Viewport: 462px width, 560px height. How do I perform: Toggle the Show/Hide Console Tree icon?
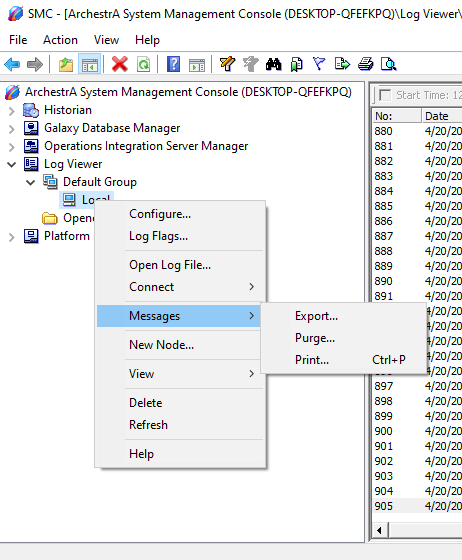click(x=90, y=65)
